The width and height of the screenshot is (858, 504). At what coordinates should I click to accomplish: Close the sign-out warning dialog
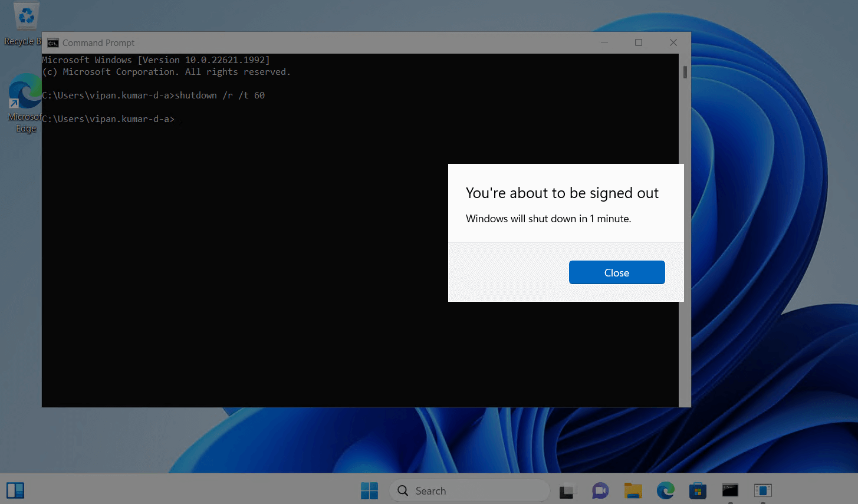[x=617, y=272]
